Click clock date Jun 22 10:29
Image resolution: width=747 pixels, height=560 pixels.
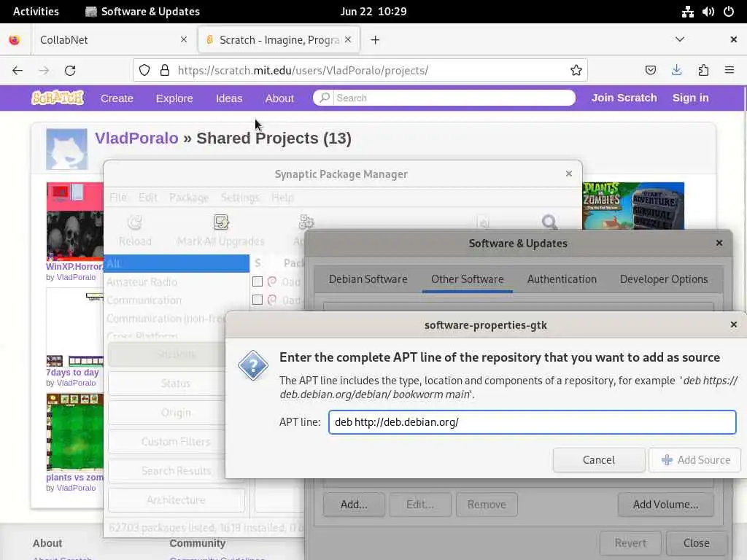coord(373,12)
